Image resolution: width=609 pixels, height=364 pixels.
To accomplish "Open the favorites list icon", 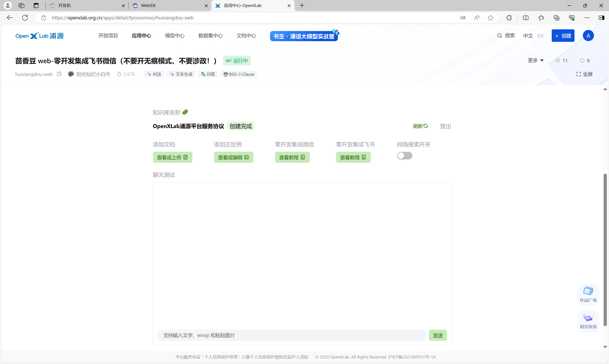I will (541, 18).
